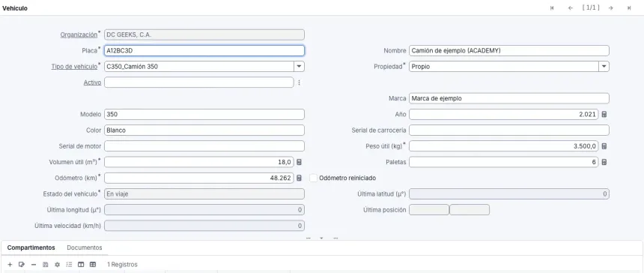Viewport: 644px width, 273px height.
Task: Open the calculator beside Peso útil (kg)
Action: [x=604, y=146]
